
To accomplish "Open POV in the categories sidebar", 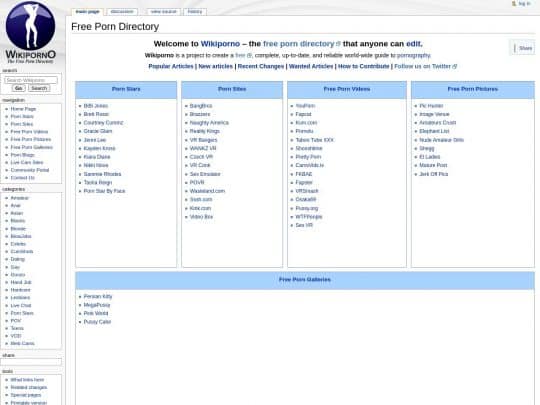I will [x=16, y=320].
